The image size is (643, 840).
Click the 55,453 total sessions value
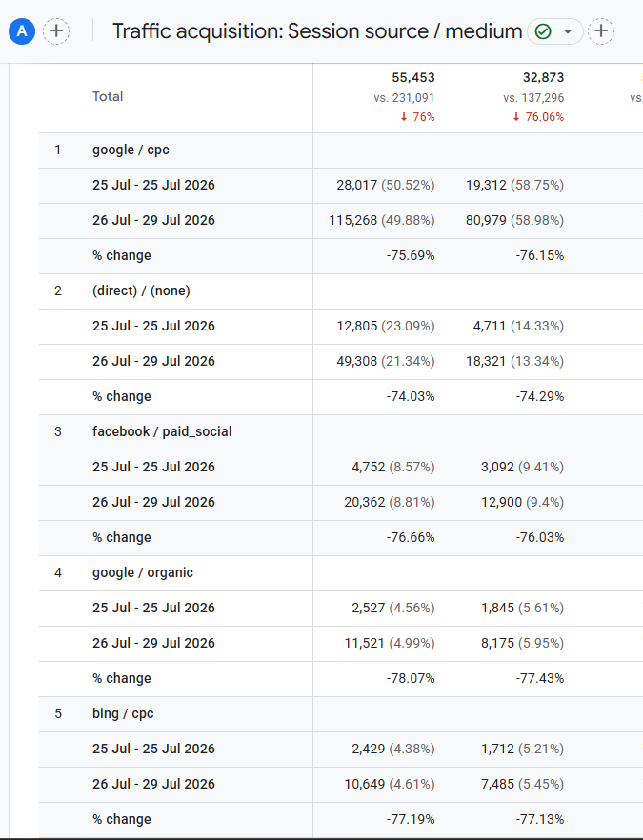[x=413, y=78]
